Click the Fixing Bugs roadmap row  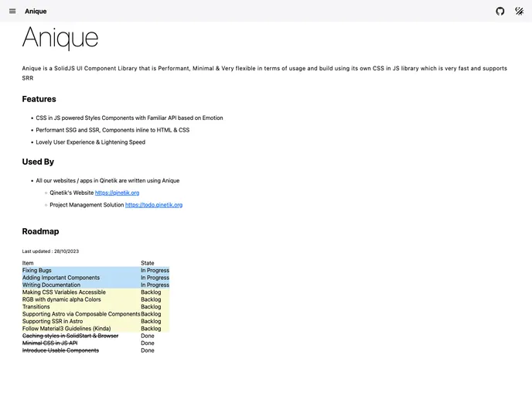click(37, 271)
